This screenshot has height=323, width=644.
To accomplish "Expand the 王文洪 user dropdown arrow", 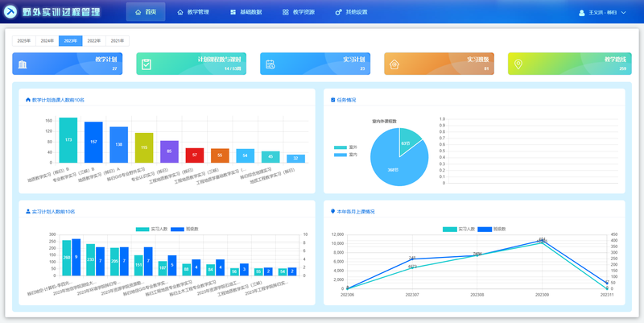I will [623, 13].
